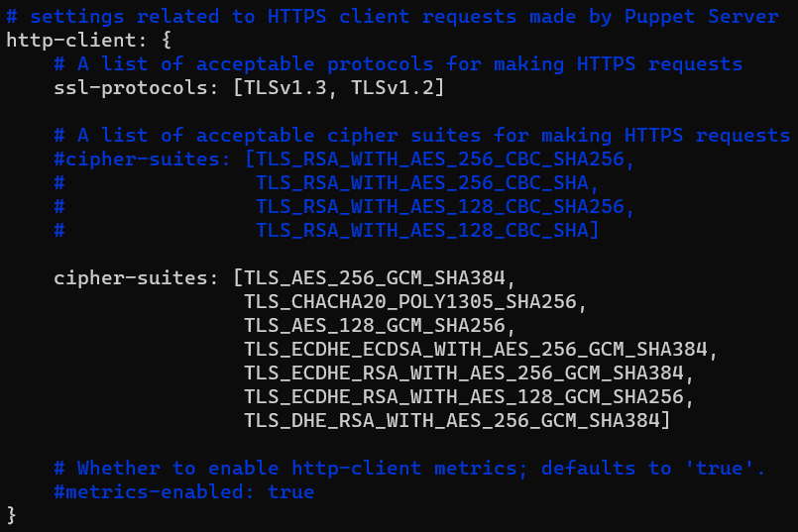The image size is (798, 532).
Task: Click TLS_DHE_RSA_WITH_AES_256_GCM_SHA384 entry
Action: [x=452, y=421]
